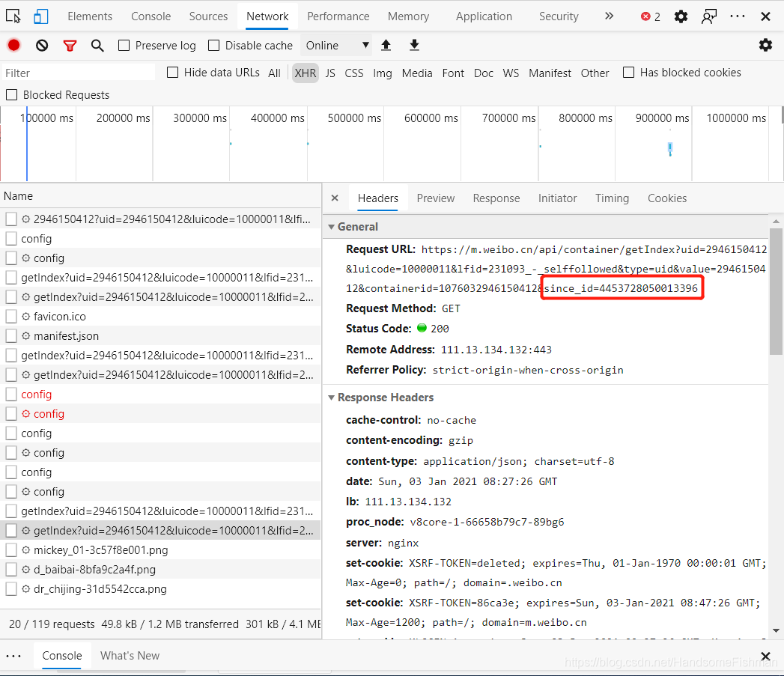The image size is (784, 676).
Task: Filter requests by Img type
Action: click(x=383, y=73)
